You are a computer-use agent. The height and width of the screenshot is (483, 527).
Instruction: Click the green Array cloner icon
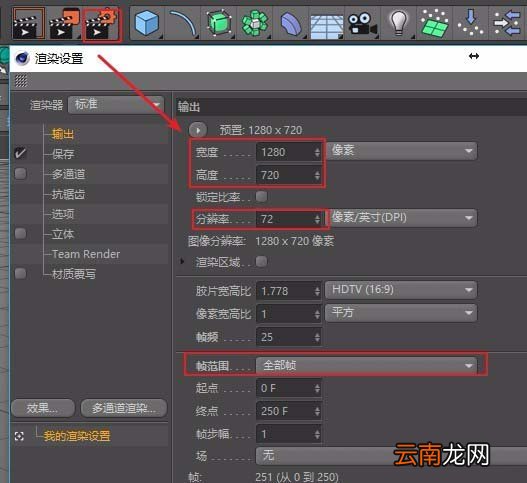coord(255,24)
